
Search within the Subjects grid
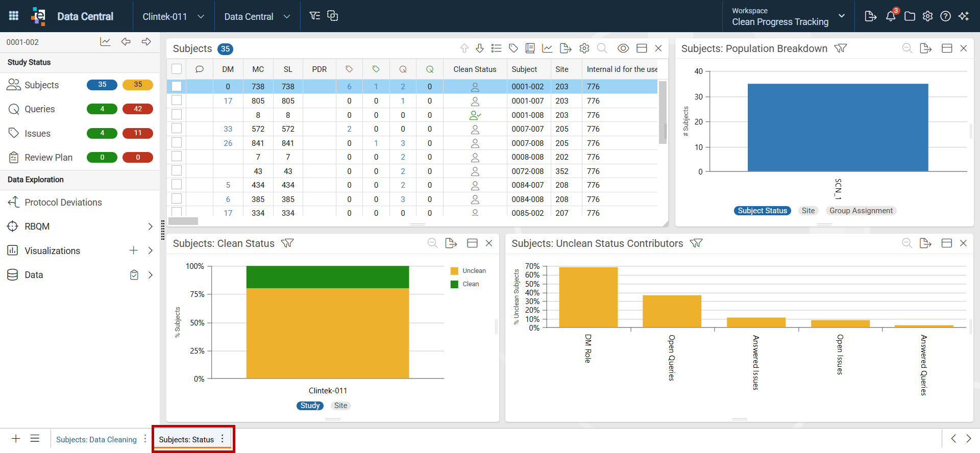pyautogui.click(x=602, y=48)
